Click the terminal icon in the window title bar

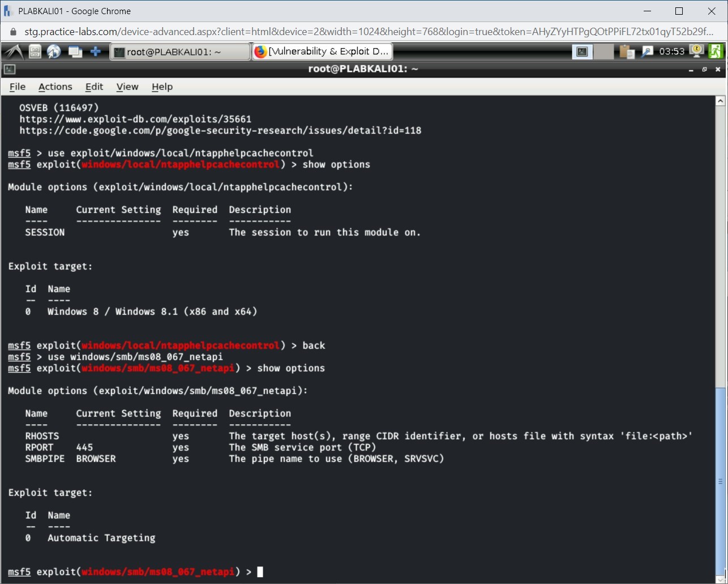click(x=8, y=68)
